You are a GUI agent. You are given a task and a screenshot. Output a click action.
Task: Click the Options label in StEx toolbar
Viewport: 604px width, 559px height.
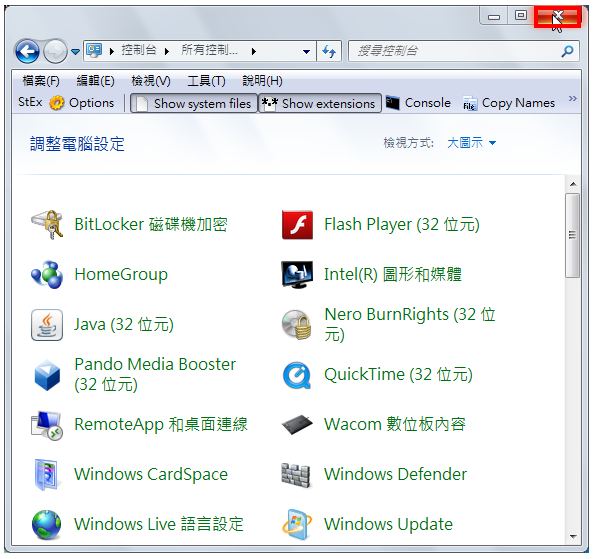click(x=92, y=103)
